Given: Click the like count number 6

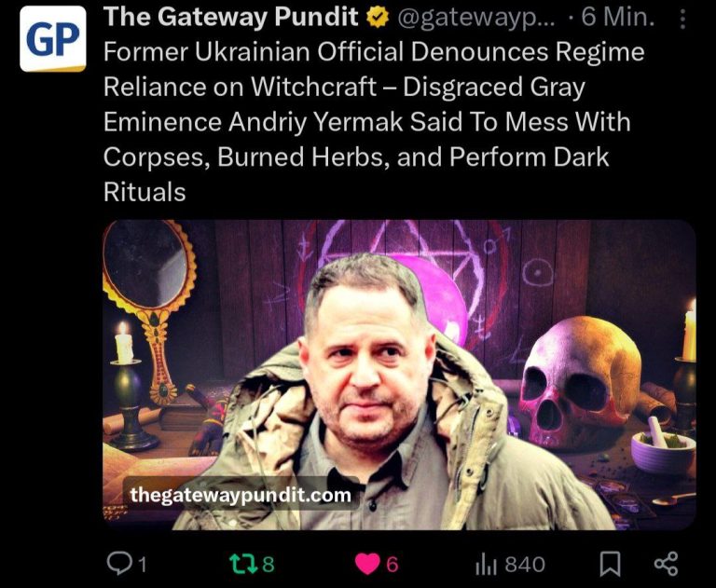Looking at the screenshot, I should (392, 565).
